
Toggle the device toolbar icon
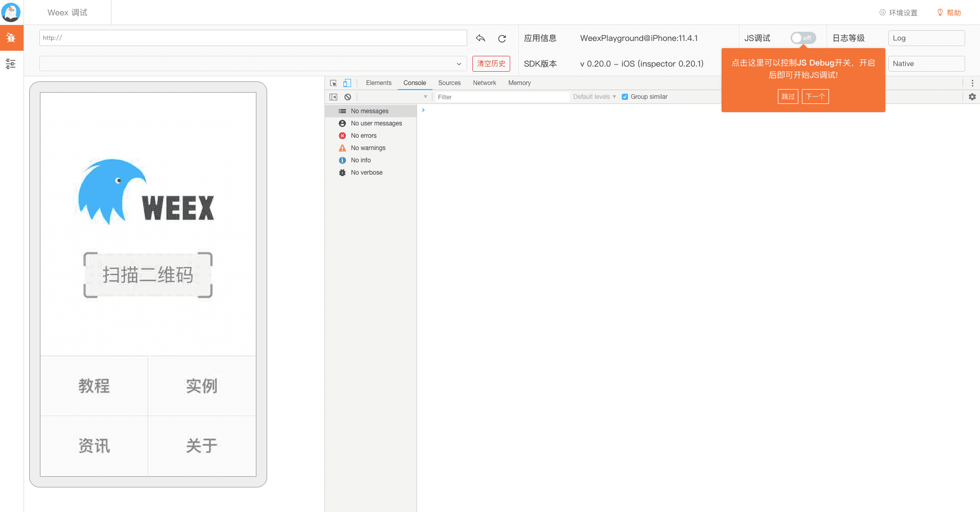click(x=347, y=83)
